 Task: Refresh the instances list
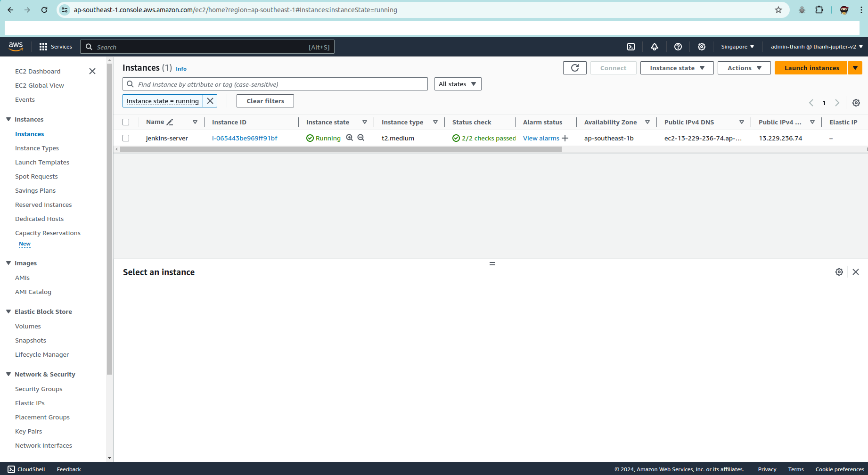pyautogui.click(x=575, y=68)
